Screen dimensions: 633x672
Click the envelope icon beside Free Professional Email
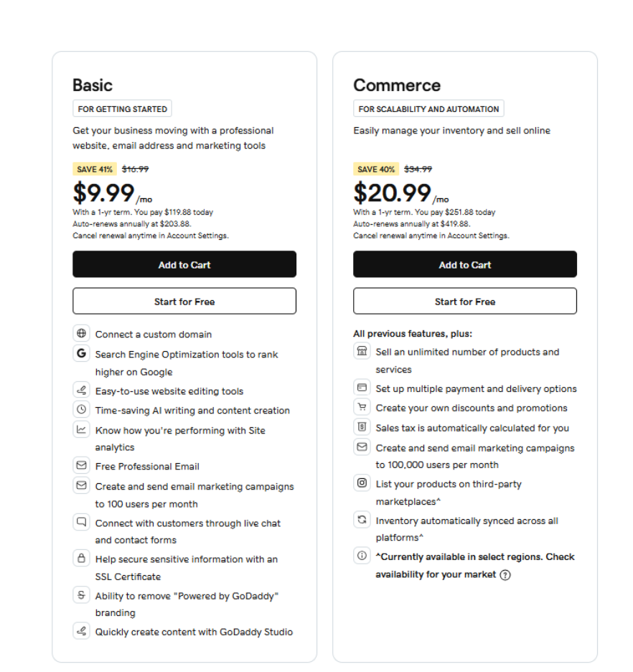pyautogui.click(x=81, y=465)
